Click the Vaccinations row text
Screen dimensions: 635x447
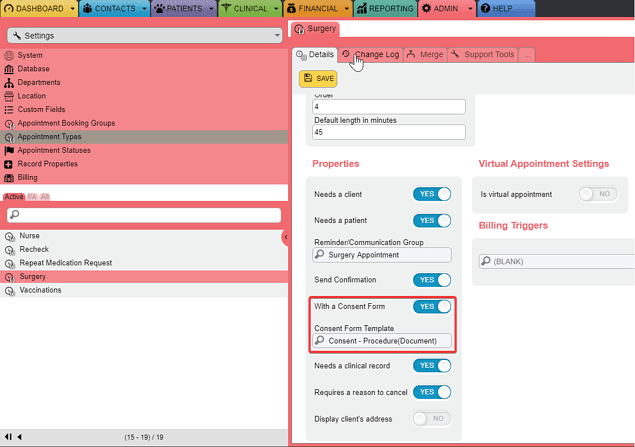tap(40, 290)
